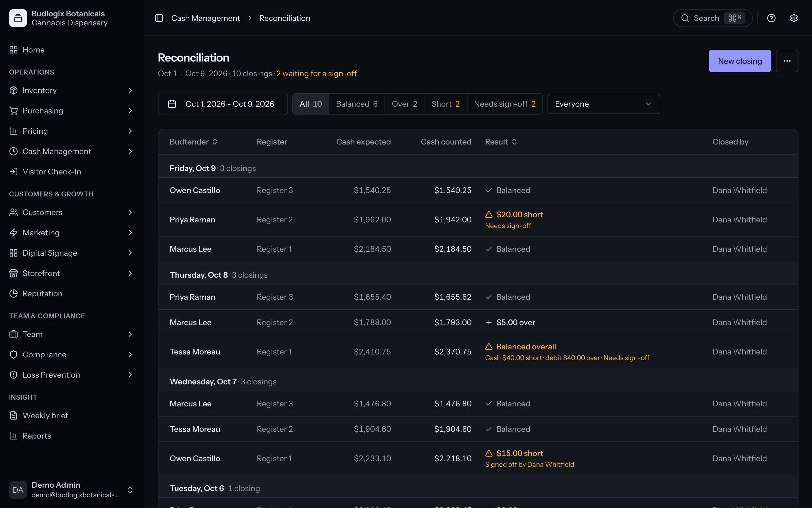Viewport: 812px width, 508px height.
Task: Expand the Inventory section chevron
Action: 130,90
